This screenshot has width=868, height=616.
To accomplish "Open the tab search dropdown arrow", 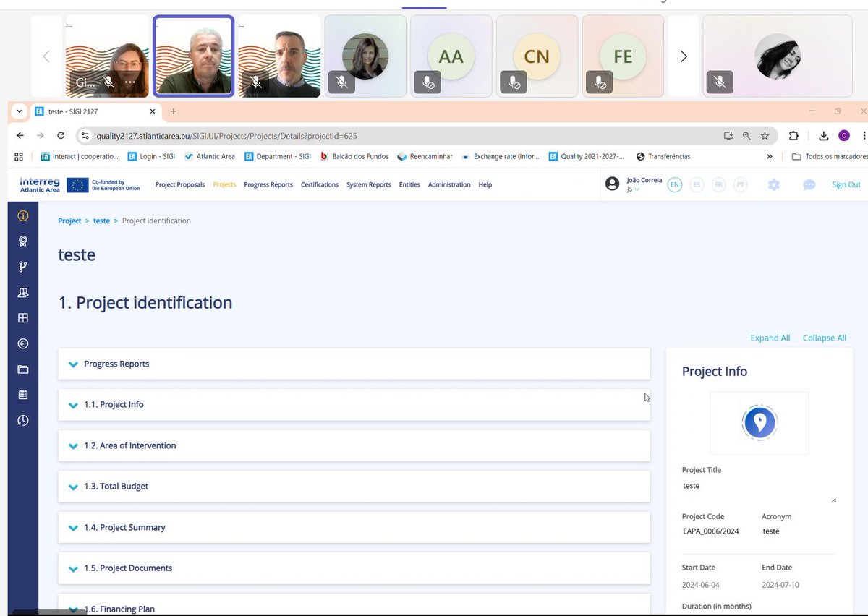I will click(x=20, y=111).
